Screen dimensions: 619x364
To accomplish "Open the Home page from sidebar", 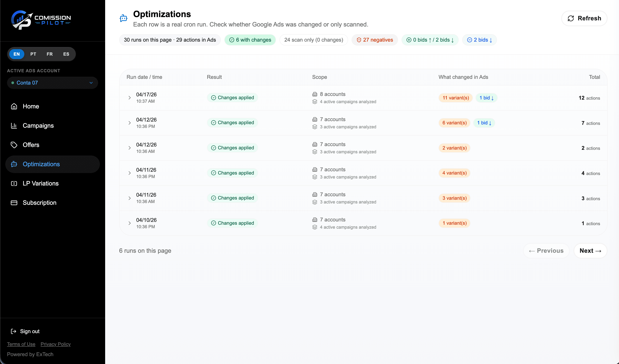I will pyautogui.click(x=31, y=106).
